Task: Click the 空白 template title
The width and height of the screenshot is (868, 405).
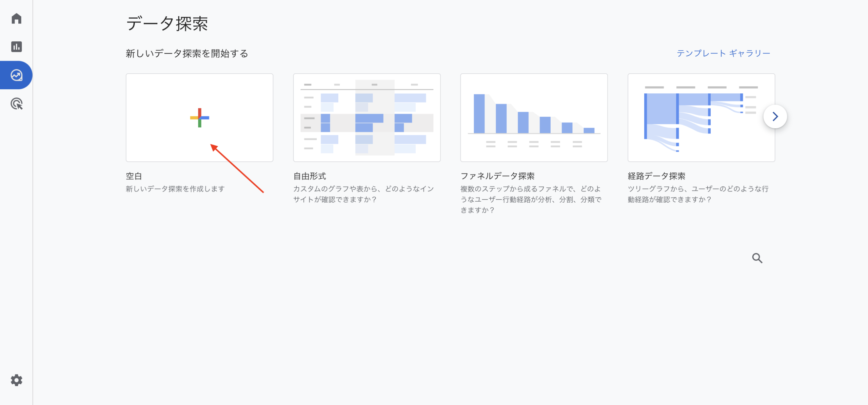Action: point(134,176)
